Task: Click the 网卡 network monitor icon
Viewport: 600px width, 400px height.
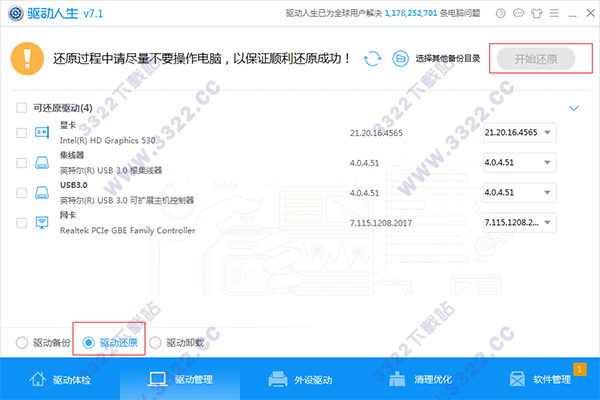Action: pyautogui.click(x=42, y=222)
